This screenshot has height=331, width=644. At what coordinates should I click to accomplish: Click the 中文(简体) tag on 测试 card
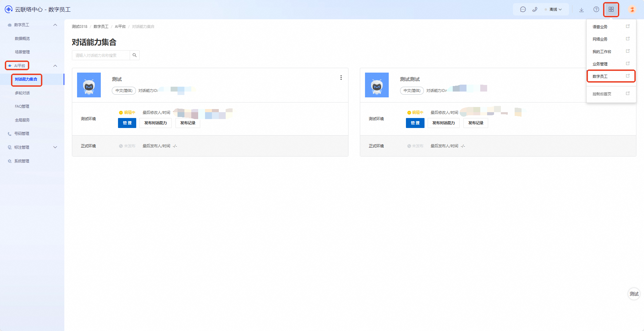[x=124, y=90]
